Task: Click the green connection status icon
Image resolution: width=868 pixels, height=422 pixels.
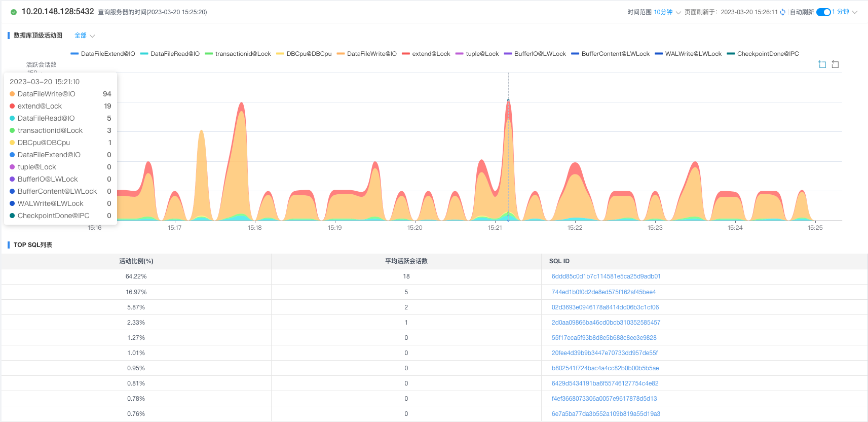Action: coord(14,12)
